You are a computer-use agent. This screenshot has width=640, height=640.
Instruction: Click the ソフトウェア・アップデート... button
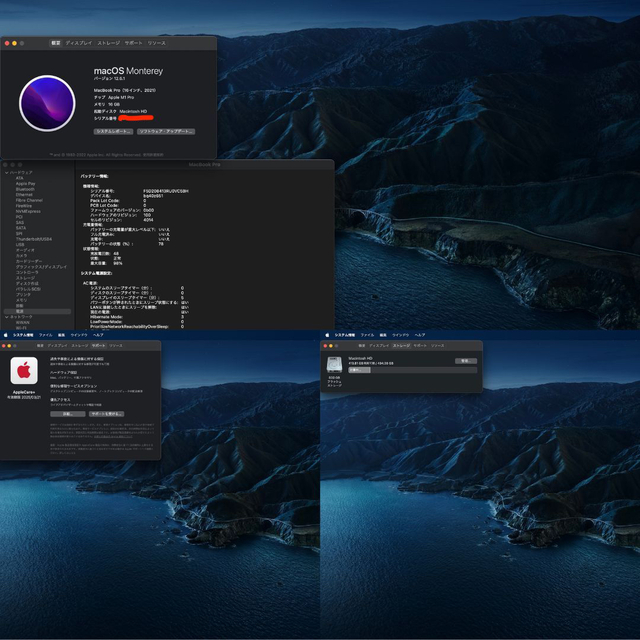166,131
